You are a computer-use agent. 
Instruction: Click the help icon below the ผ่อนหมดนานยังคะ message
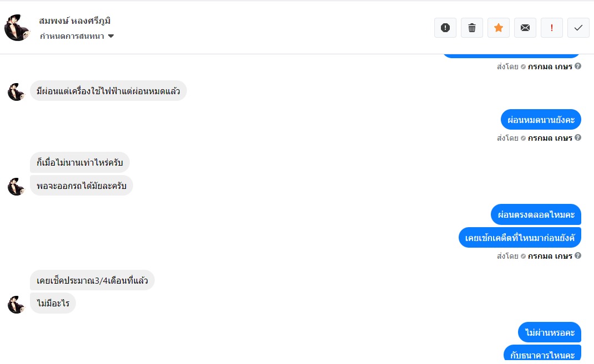[578, 138]
